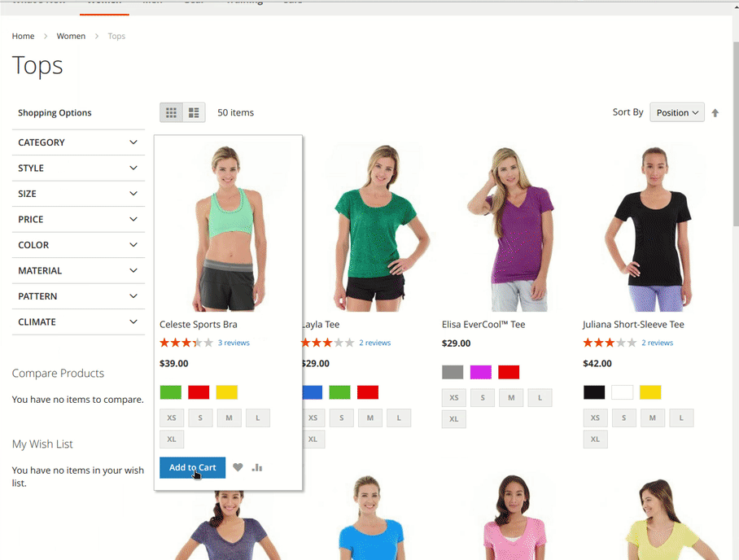Select white color for Juliana Tee
The height and width of the screenshot is (560, 739).
(622, 392)
